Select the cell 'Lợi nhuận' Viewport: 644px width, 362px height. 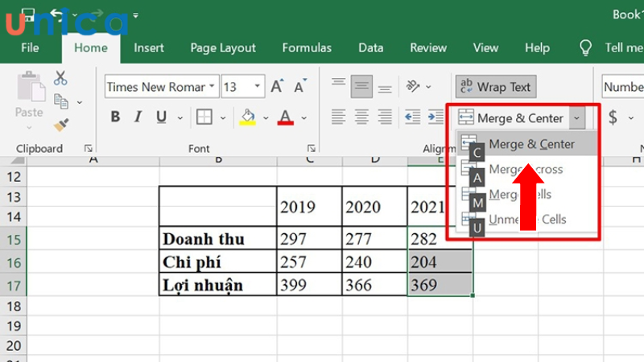[x=217, y=285]
